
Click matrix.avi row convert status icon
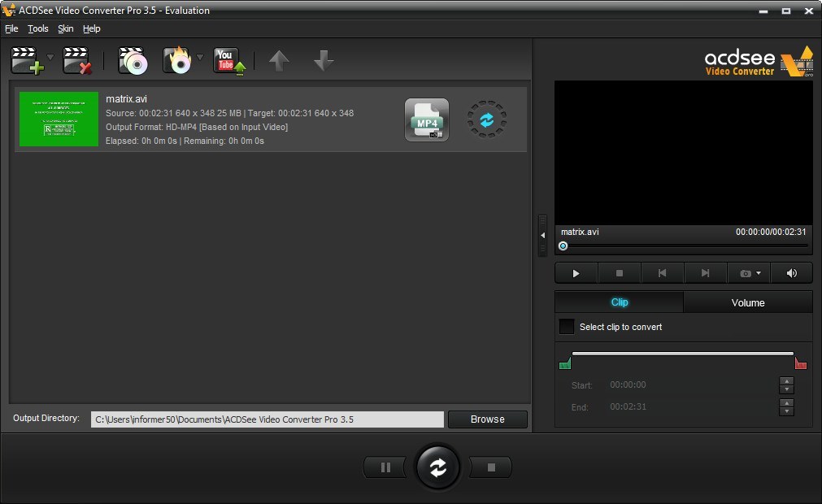(486, 120)
